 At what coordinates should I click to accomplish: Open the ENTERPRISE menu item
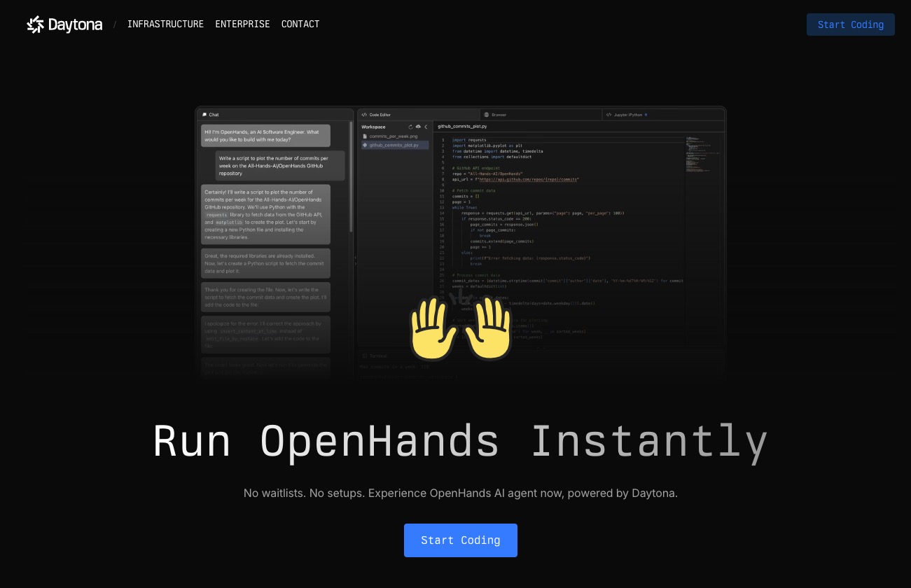242,24
